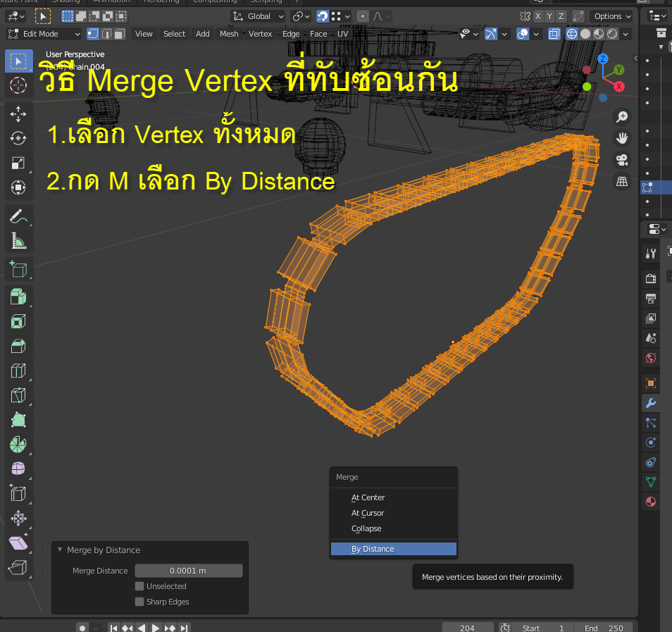Choose the Smooth vertices tool
Screen dimensions: 672x632
tap(18, 469)
